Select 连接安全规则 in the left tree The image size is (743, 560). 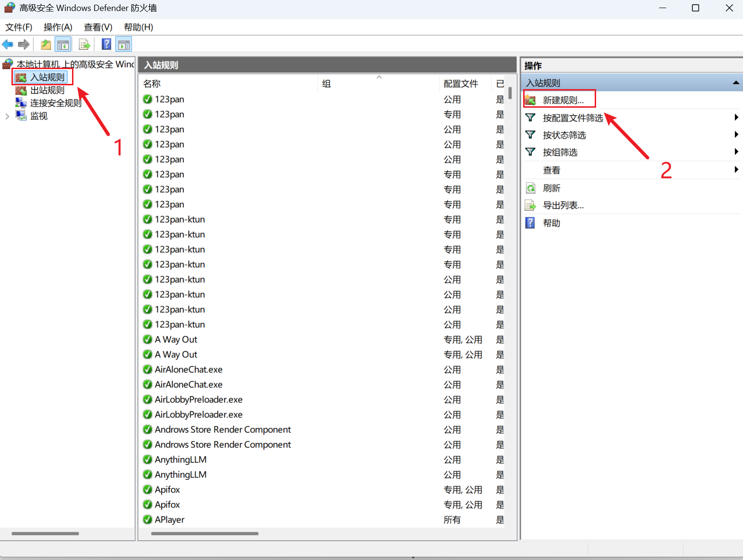(x=55, y=103)
